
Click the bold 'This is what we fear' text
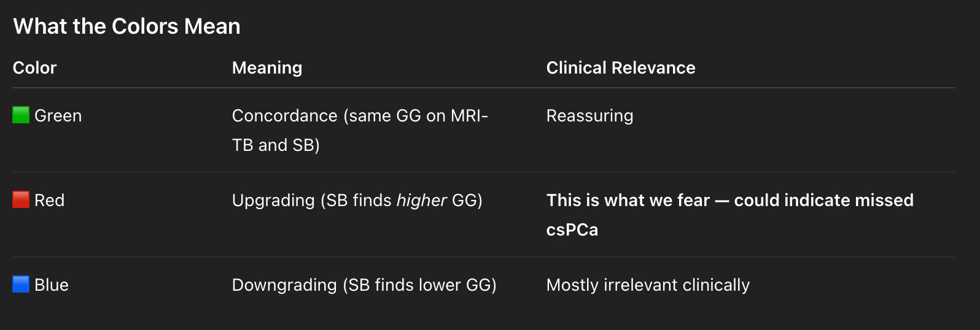[x=628, y=200]
